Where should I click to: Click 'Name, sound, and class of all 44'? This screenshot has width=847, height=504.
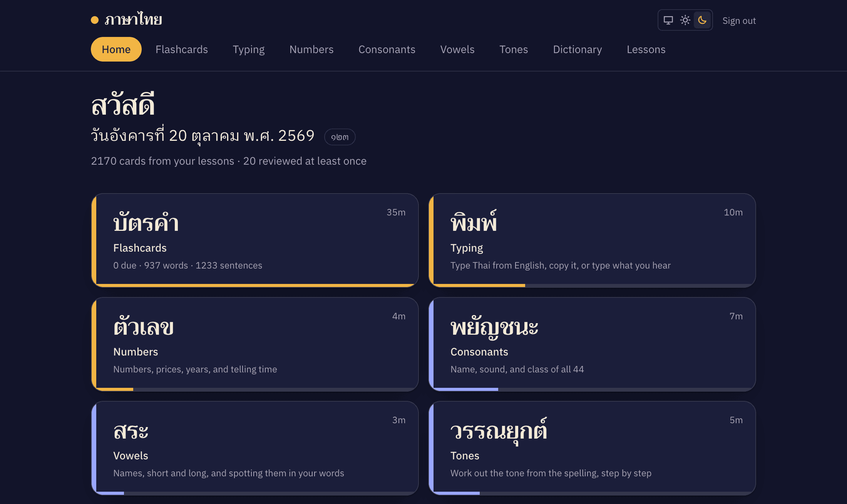(517, 369)
